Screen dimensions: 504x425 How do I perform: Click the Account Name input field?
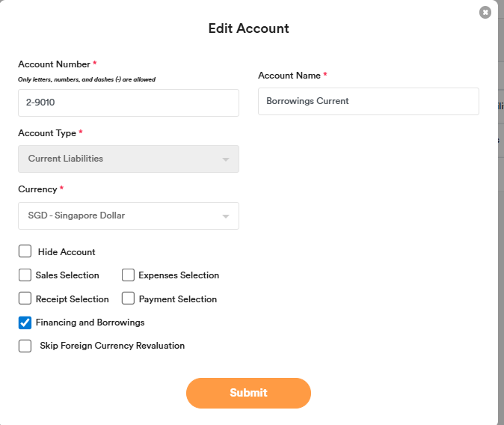[x=368, y=101]
